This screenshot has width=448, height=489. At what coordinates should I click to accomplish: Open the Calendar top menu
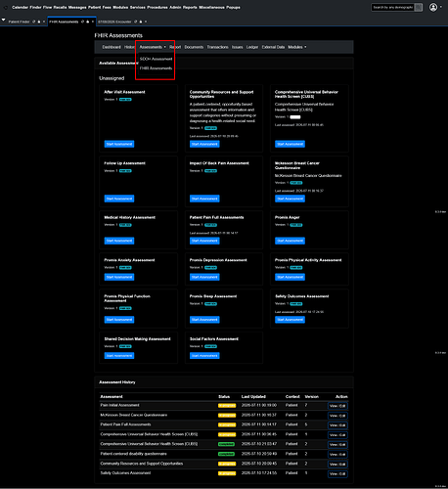pyautogui.click(x=20, y=7)
